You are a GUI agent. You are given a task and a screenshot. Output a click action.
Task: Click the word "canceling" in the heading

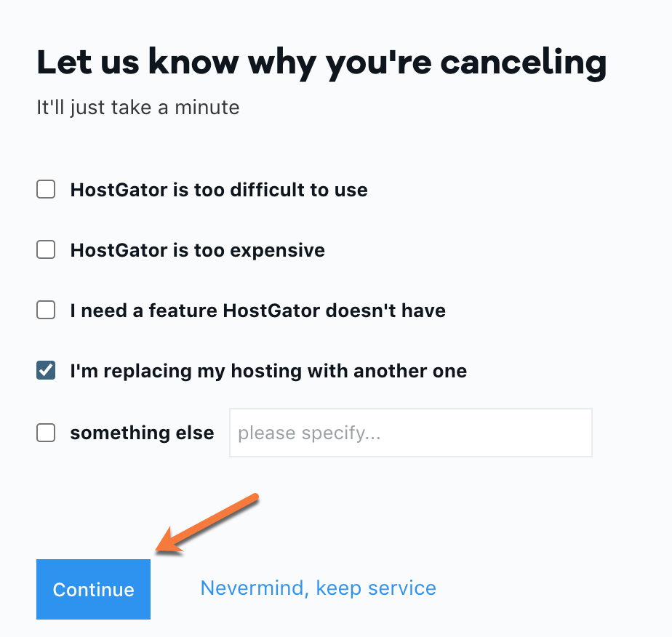pos(523,63)
